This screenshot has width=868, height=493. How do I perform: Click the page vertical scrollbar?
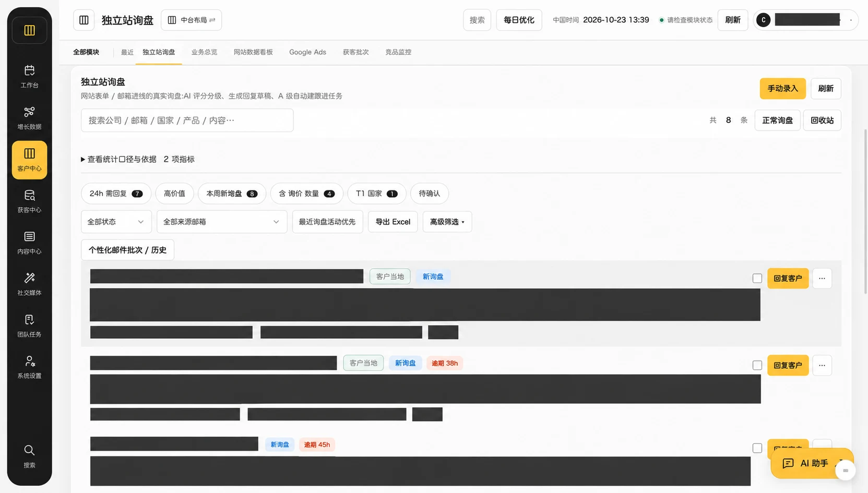tap(865, 211)
